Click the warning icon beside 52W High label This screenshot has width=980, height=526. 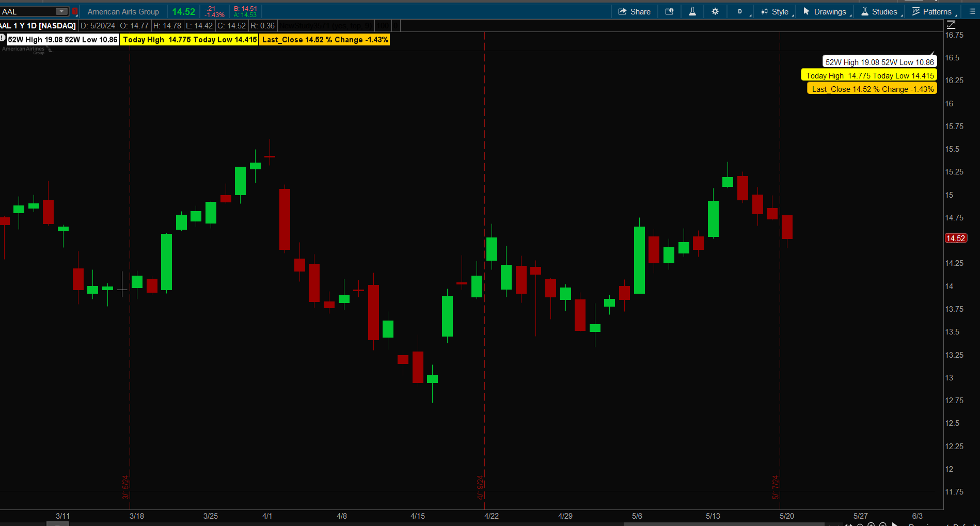point(3,38)
